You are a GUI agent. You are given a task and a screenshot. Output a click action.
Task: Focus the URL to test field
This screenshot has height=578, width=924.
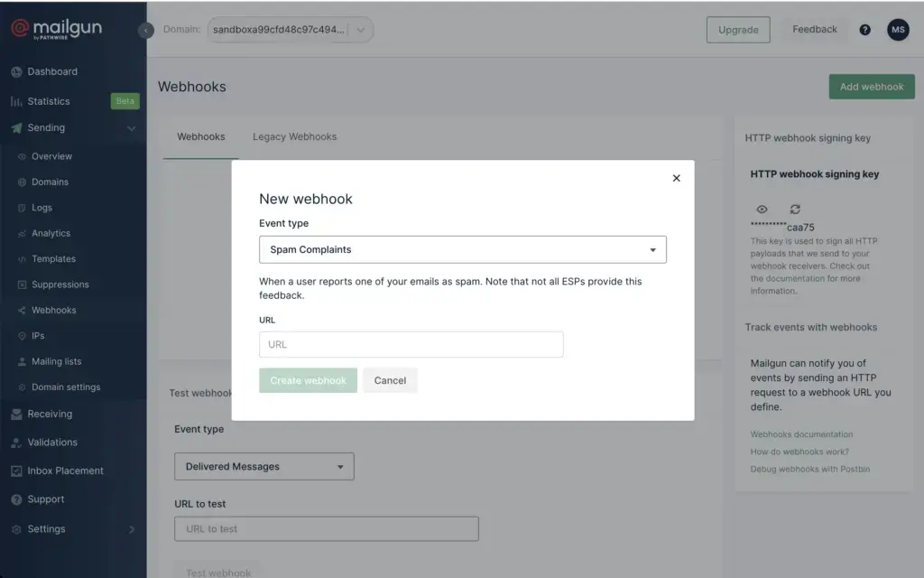coord(327,529)
